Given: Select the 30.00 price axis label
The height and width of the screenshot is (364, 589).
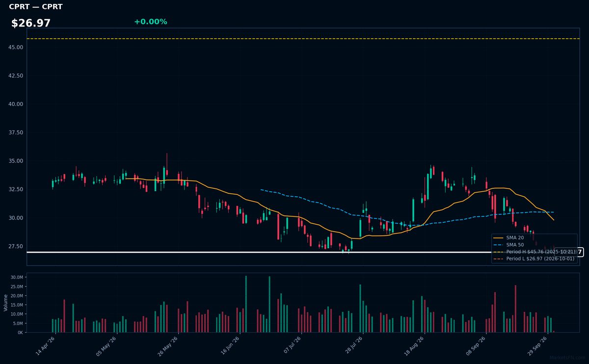Looking at the screenshot, I should tap(16, 218).
